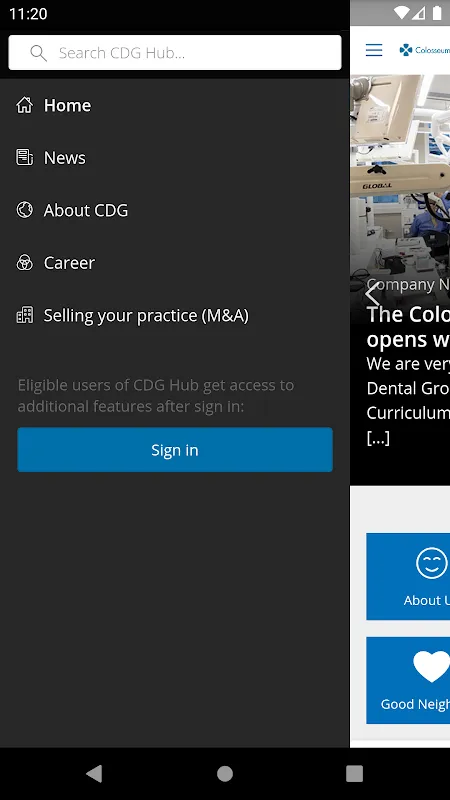Tap the News newspaper icon
Screen dimensions: 450x800
(x=24, y=158)
